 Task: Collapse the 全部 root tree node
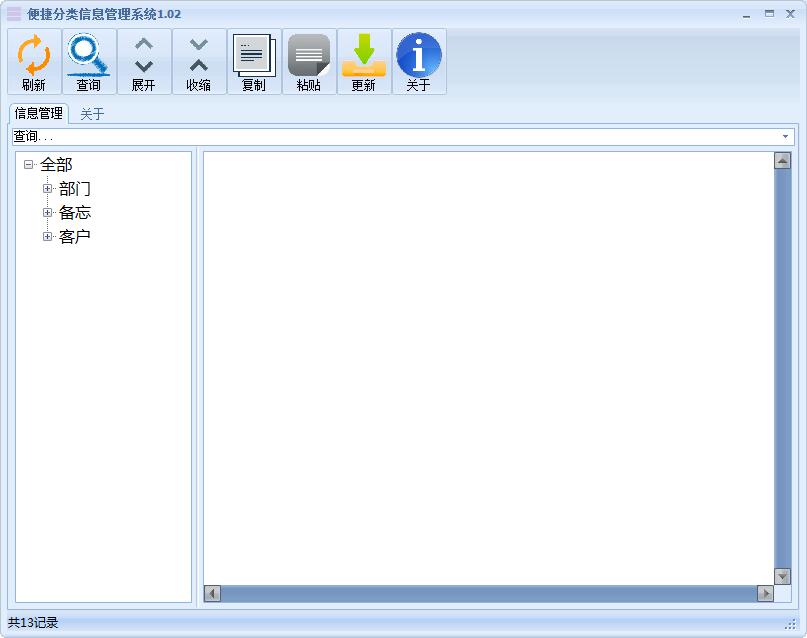pyautogui.click(x=28, y=165)
